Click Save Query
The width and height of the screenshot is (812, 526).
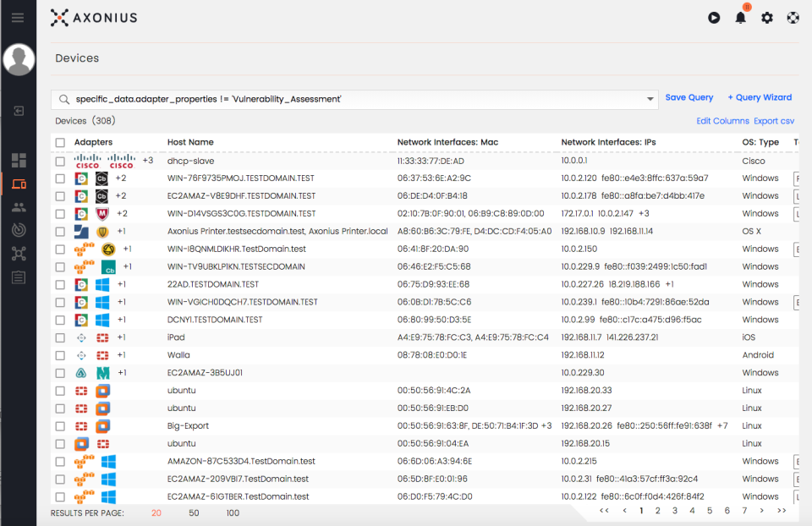pos(689,97)
